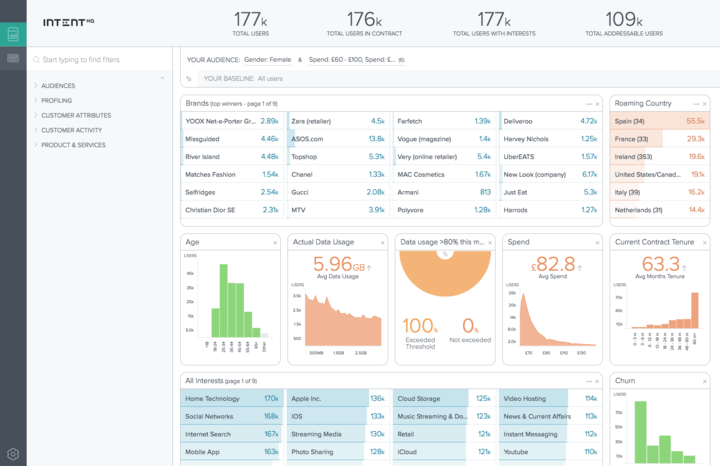Close the Roaming Country panel
This screenshot has width=720, height=466.
pos(705,104)
